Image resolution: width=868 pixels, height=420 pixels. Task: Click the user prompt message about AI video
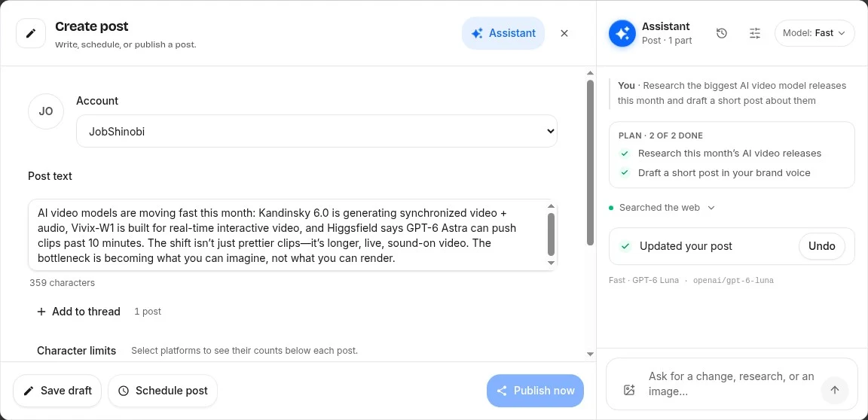click(x=732, y=93)
